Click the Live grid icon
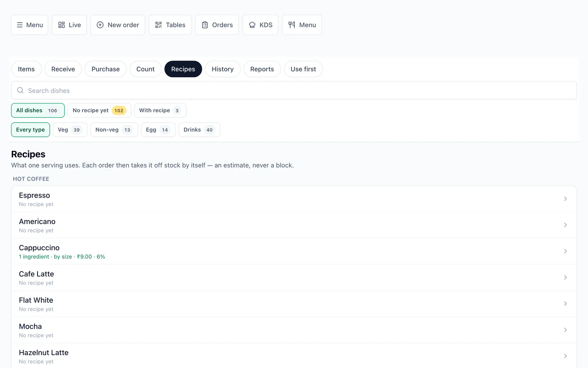Viewport: 588px width, 368px height. [x=61, y=25]
